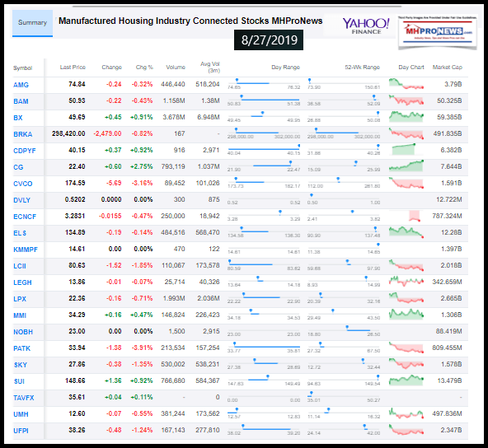Click the BAM day range slider

coord(264,100)
